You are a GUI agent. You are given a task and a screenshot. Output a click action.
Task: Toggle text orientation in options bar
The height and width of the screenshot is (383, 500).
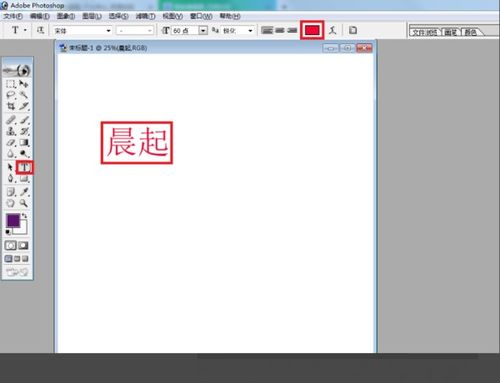[x=40, y=30]
